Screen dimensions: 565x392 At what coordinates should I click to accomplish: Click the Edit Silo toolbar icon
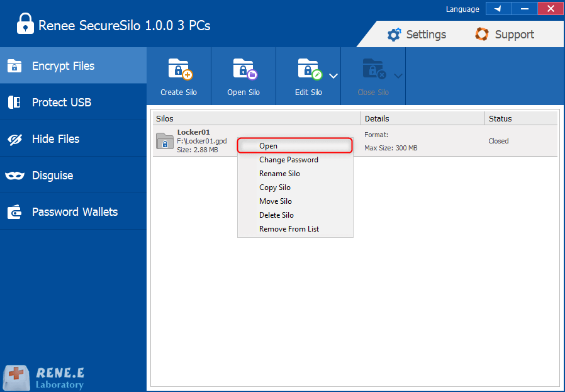[308, 76]
